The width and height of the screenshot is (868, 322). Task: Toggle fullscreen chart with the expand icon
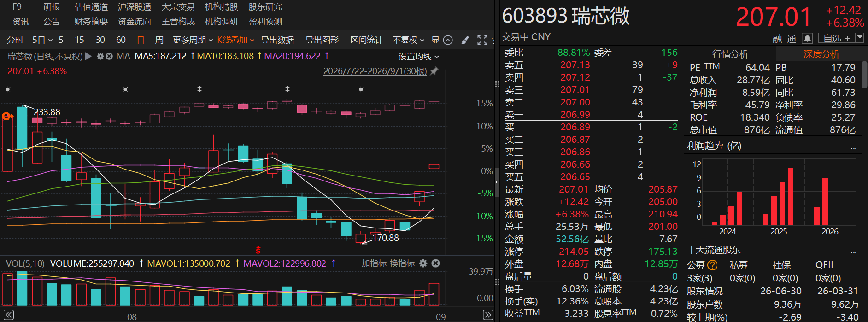(x=482, y=40)
